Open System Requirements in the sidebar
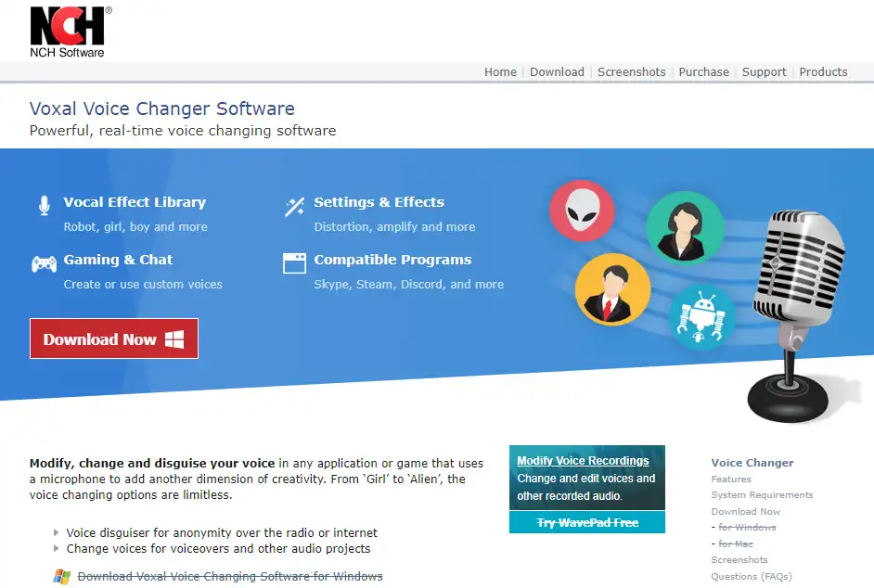Image resolution: width=874 pixels, height=588 pixels. 762,495
